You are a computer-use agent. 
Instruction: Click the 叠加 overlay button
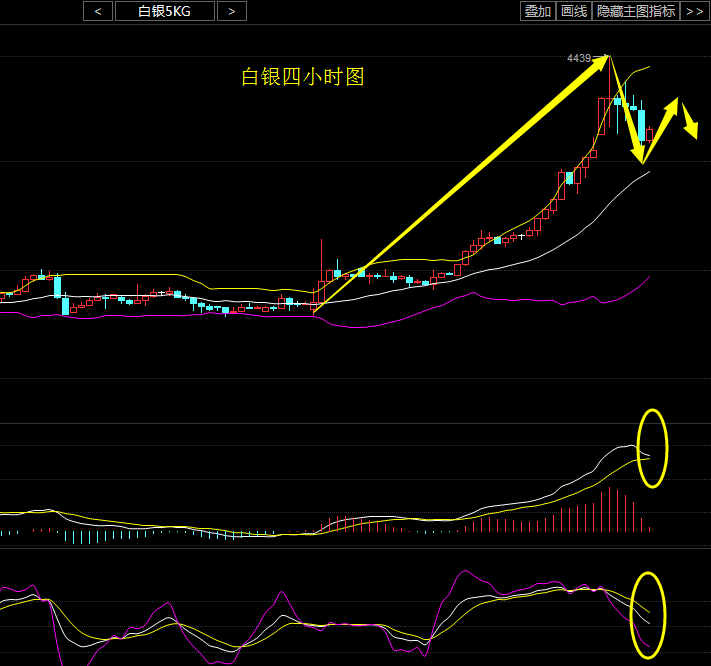pyautogui.click(x=537, y=11)
